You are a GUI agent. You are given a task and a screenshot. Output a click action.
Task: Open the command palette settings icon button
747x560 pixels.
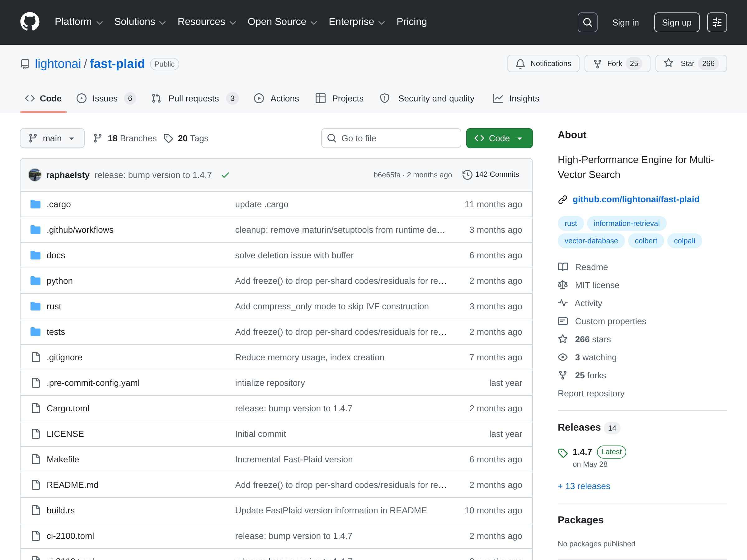pyautogui.click(x=717, y=22)
